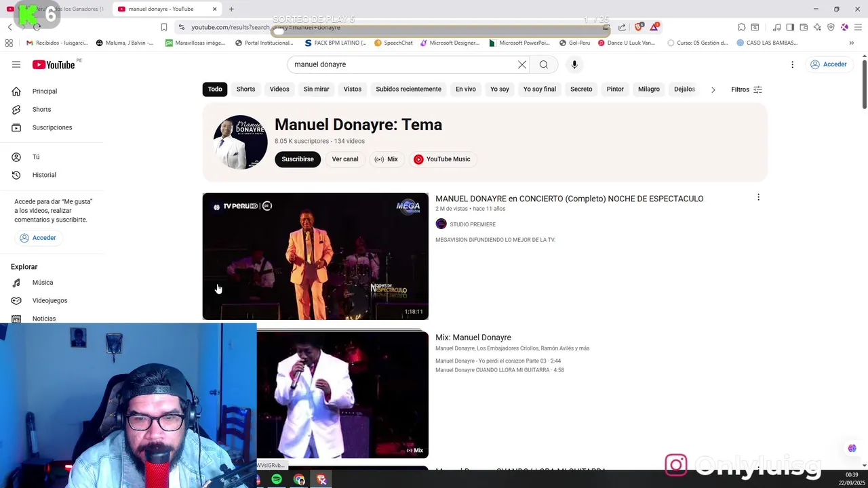Open YouTube Music button
Image resolution: width=868 pixels, height=488 pixels.
coord(442,159)
